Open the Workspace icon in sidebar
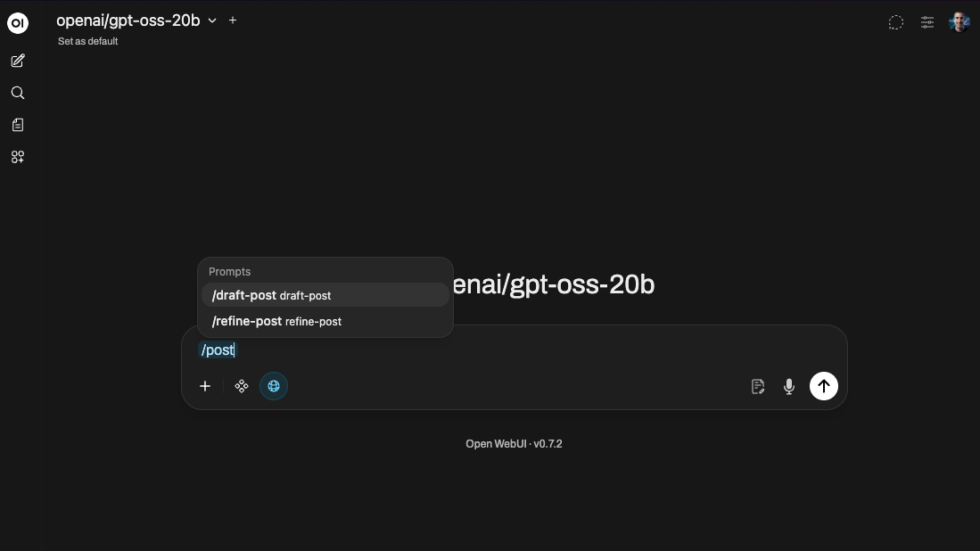 18,157
